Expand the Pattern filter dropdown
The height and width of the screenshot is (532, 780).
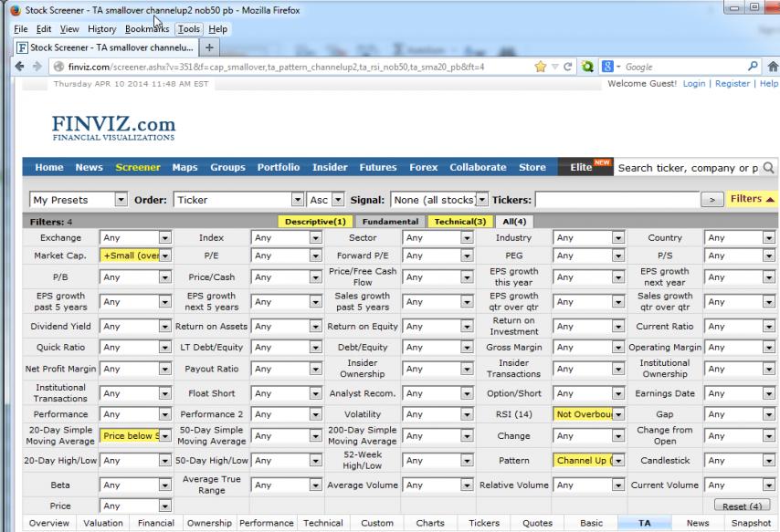589,461
